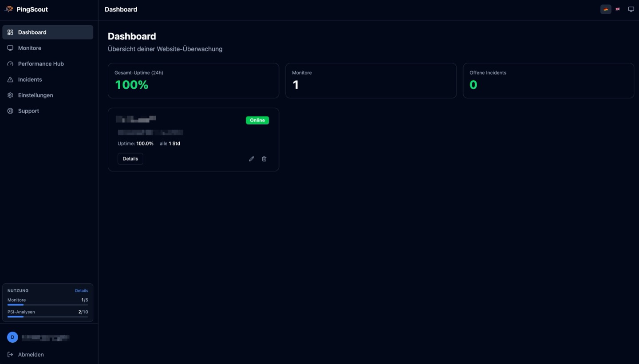
Task: Click the Monitore count card value 1
Action: pos(296,85)
